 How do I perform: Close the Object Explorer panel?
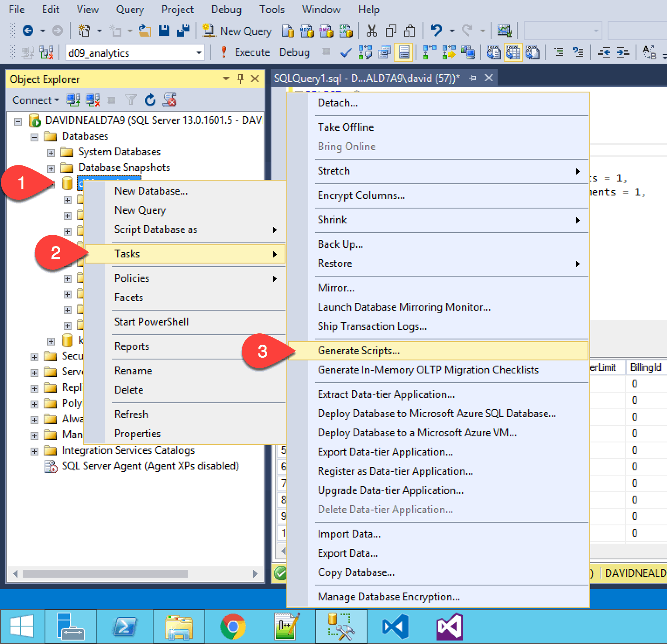(x=255, y=79)
